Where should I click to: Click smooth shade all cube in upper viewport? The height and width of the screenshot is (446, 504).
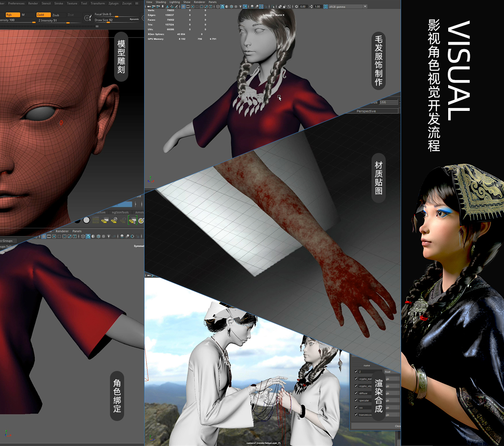(x=223, y=7)
